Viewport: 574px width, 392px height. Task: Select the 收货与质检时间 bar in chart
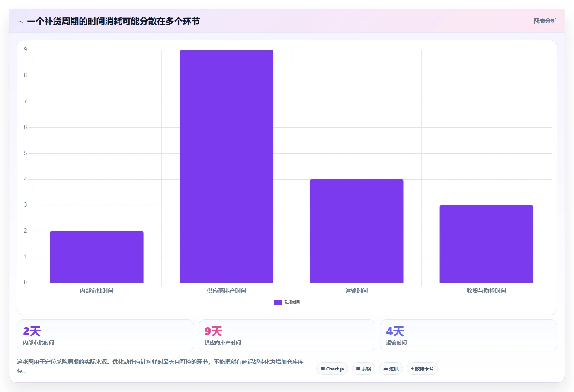[486, 244]
